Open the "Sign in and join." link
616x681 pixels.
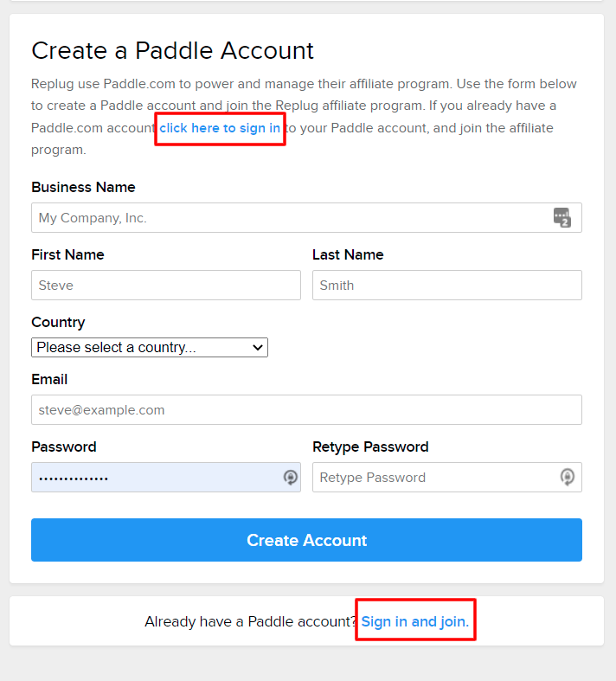415,621
